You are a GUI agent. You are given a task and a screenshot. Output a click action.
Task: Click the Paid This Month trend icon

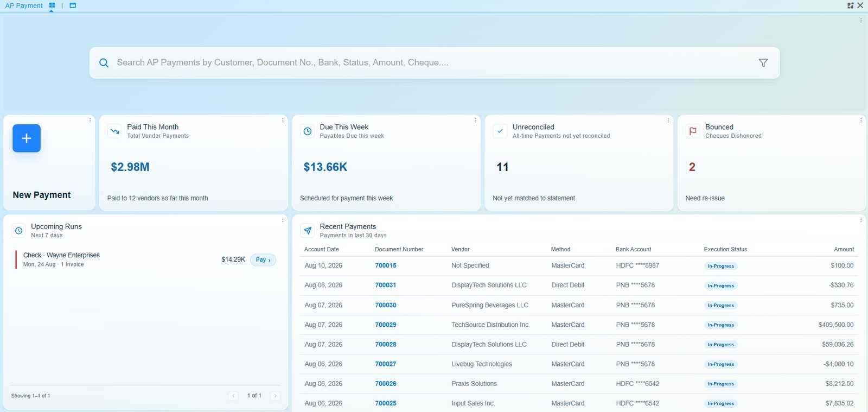[115, 131]
